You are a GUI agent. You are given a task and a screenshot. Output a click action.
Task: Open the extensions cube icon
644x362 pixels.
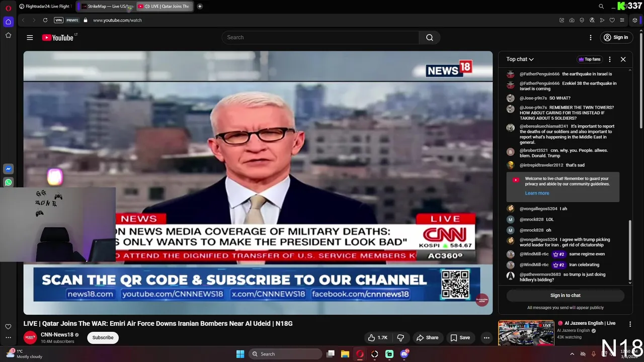tap(635, 20)
